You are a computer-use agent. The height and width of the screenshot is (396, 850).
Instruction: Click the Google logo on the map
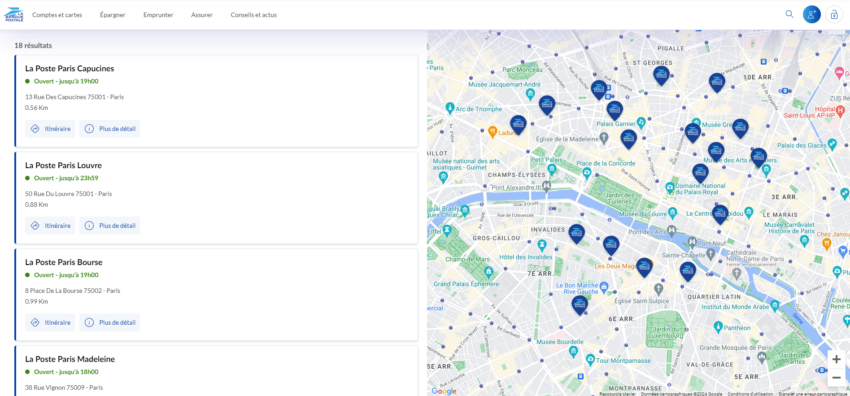[x=444, y=391]
